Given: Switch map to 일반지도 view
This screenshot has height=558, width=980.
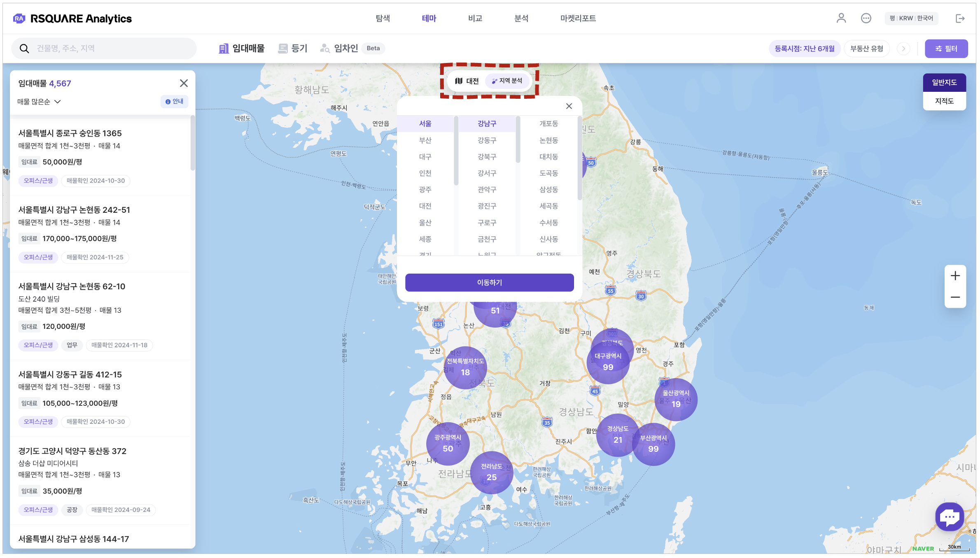Looking at the screenshot, I should click(x=944, y=82).
